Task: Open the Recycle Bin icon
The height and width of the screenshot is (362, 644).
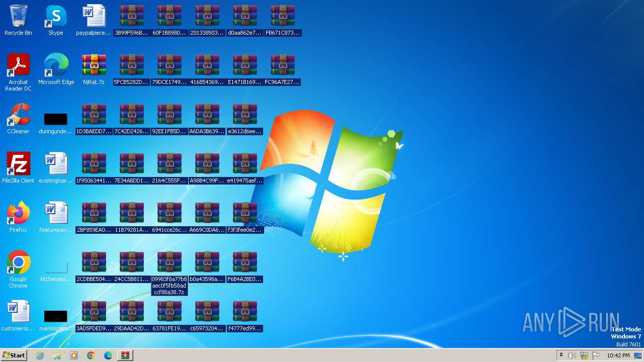Action: (18, 21)
